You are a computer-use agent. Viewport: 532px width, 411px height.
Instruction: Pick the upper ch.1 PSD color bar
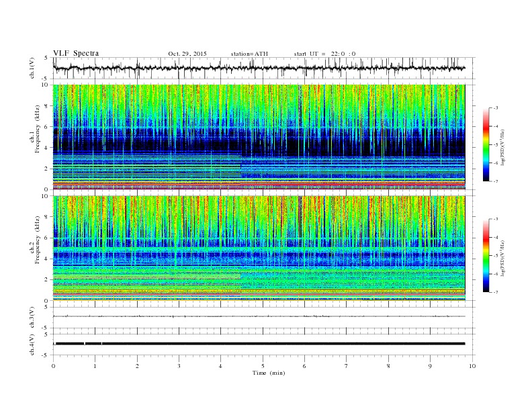point(486,144)
